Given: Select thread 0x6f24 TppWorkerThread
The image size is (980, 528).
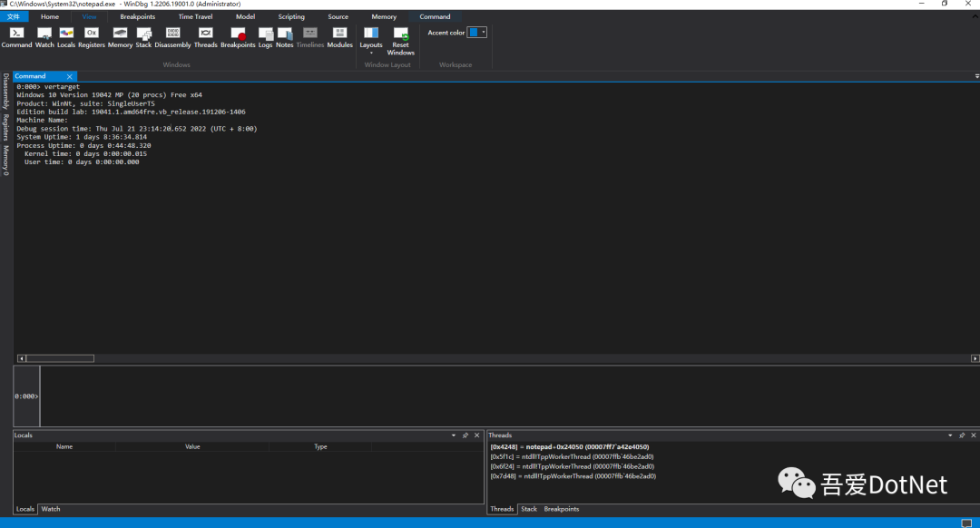Looking at the screenshot, I should coord(572,467).
